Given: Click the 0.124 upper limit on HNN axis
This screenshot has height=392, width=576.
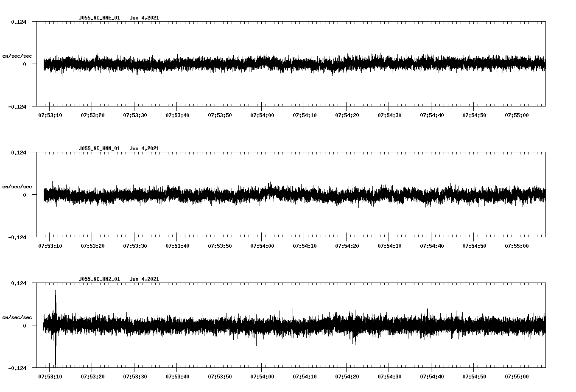Looking at the screenshot, I should (x=19, y=153).
